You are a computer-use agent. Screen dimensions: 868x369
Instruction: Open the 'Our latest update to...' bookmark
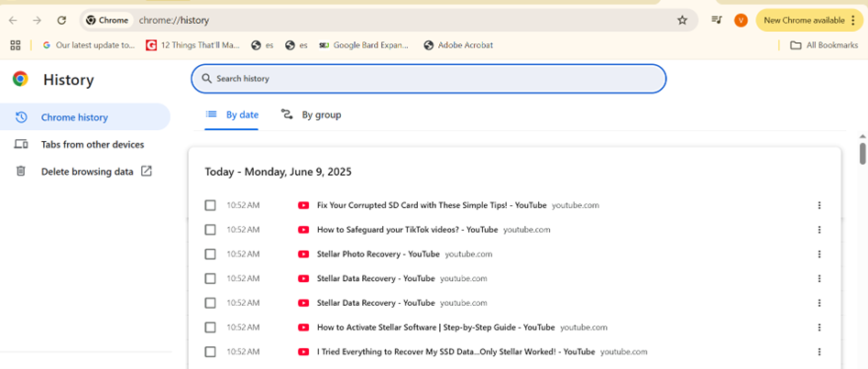pos(89,46)
